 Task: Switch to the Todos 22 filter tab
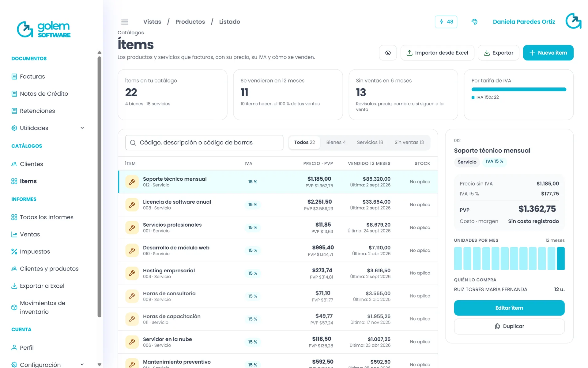[x=304, y=142]
